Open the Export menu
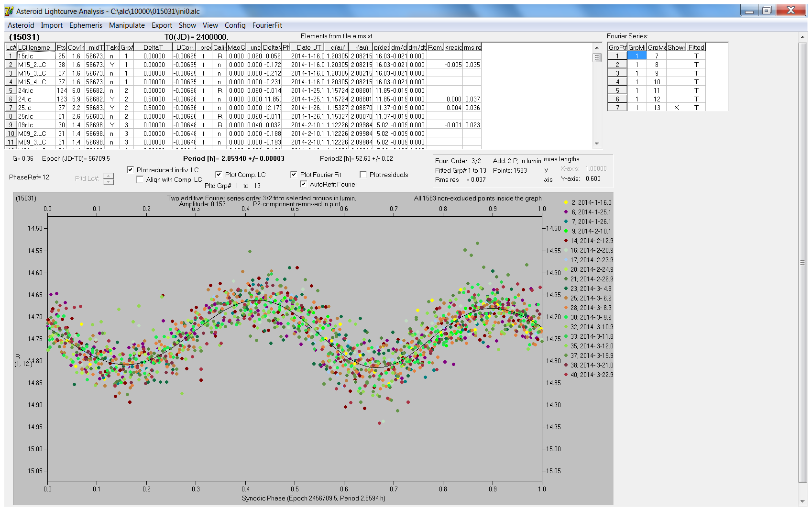The height and width of the screenshot is (511, 812). [x=162, y=25]
